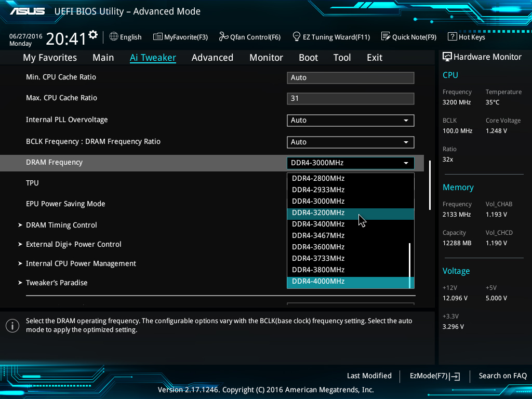Image resolution: width=532 pixels, height=399 pixels.
Task: Click the ASUS logo
Action: [28, 11]
